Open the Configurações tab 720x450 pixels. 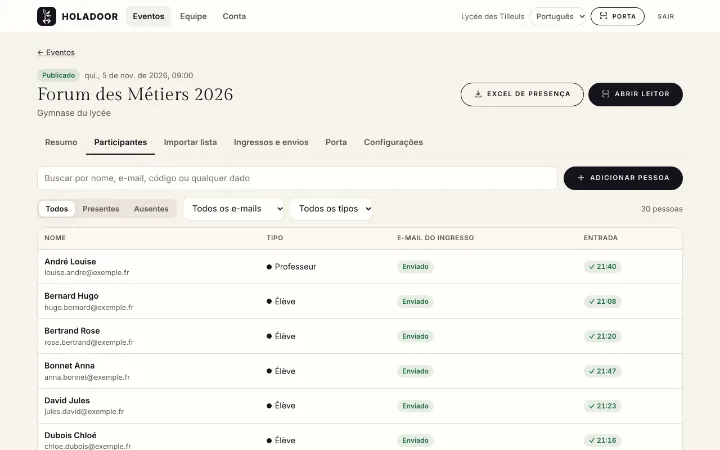click(394, 142)
